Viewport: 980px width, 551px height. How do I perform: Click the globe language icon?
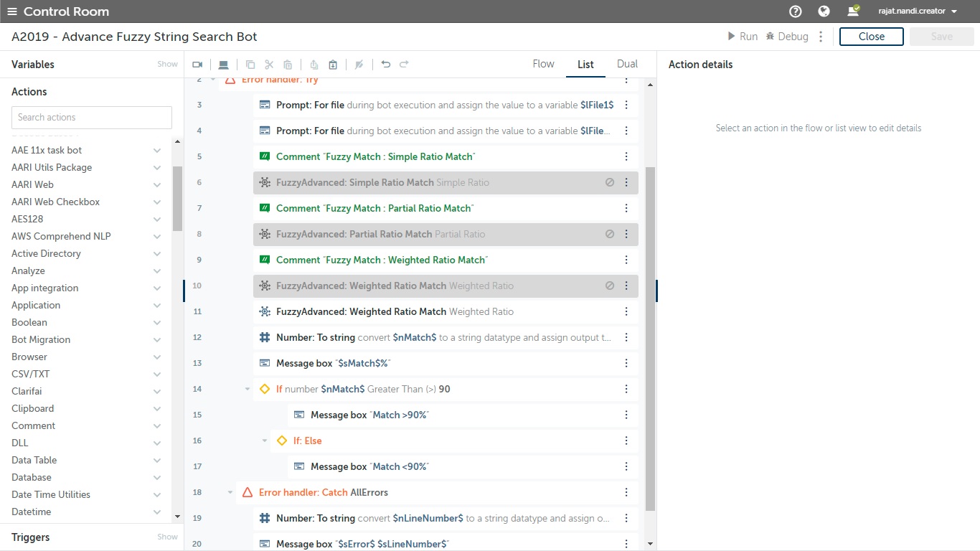(824, 11)
